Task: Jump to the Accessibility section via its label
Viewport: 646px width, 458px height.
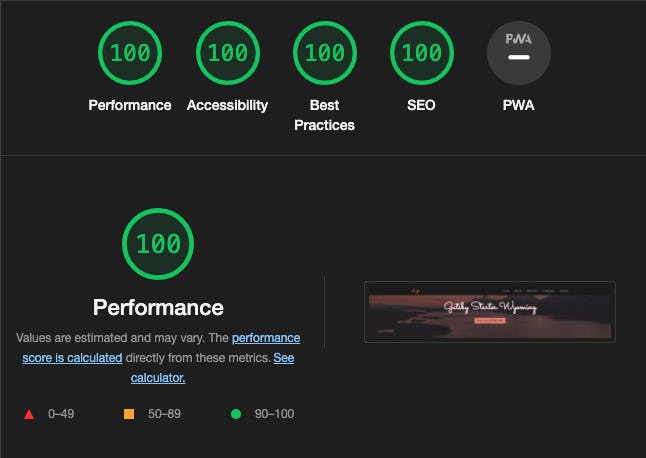Action: pos(227,105)
